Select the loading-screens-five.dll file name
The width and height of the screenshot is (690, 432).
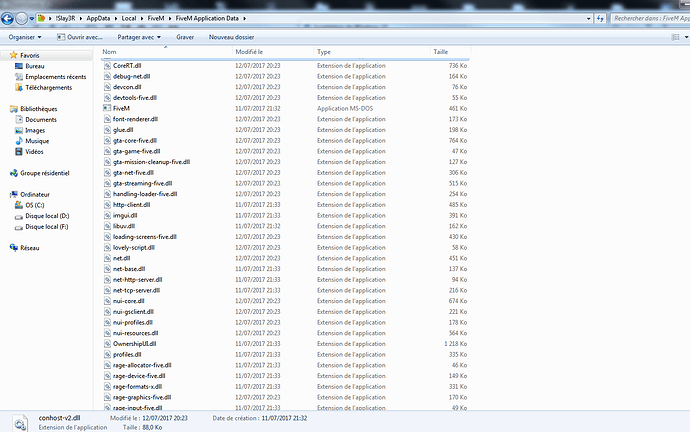point(145,237)
